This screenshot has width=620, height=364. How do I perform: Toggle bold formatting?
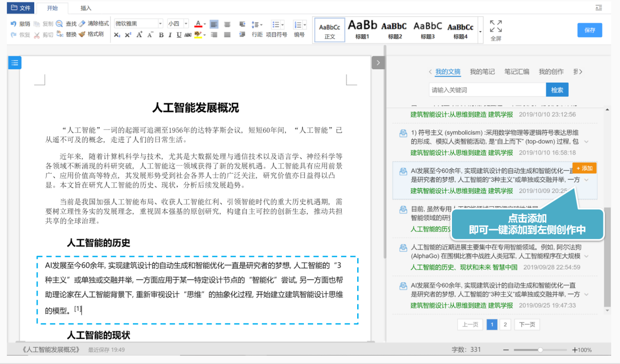[x=161, y=35]
